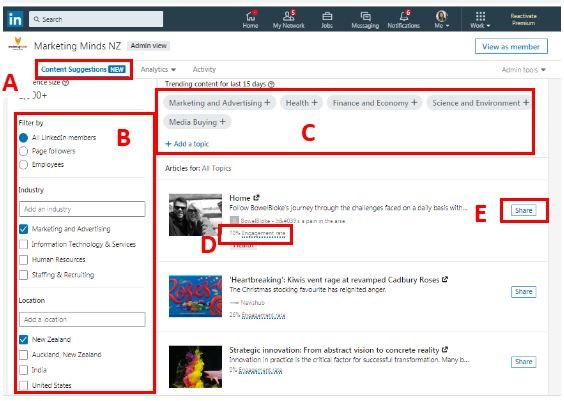Click the audience size help icon
Viewport: 564px width, 401px height.
[65, 82]
